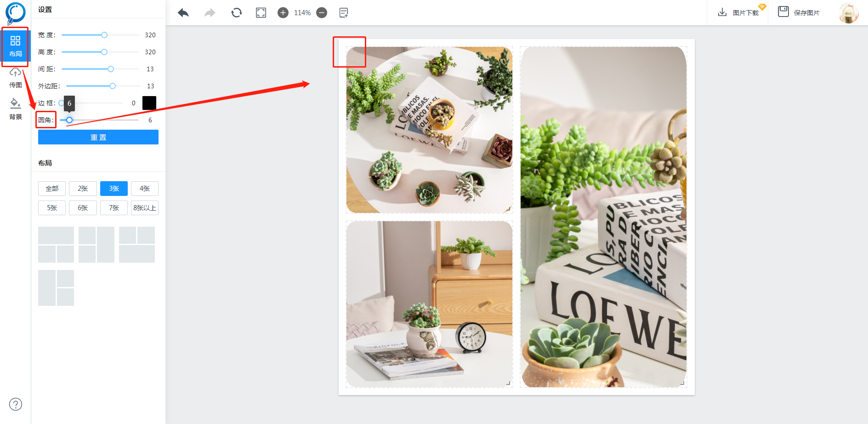Choose layout with two left one tall right
Image resolution: width=868 pixels, height=424 pixels.
(x=96, y=245)
